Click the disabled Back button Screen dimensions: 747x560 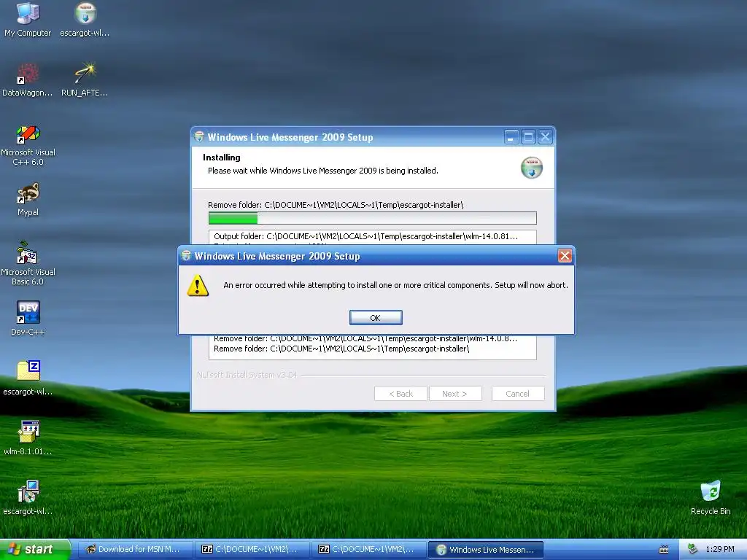[x=400, y=393]
